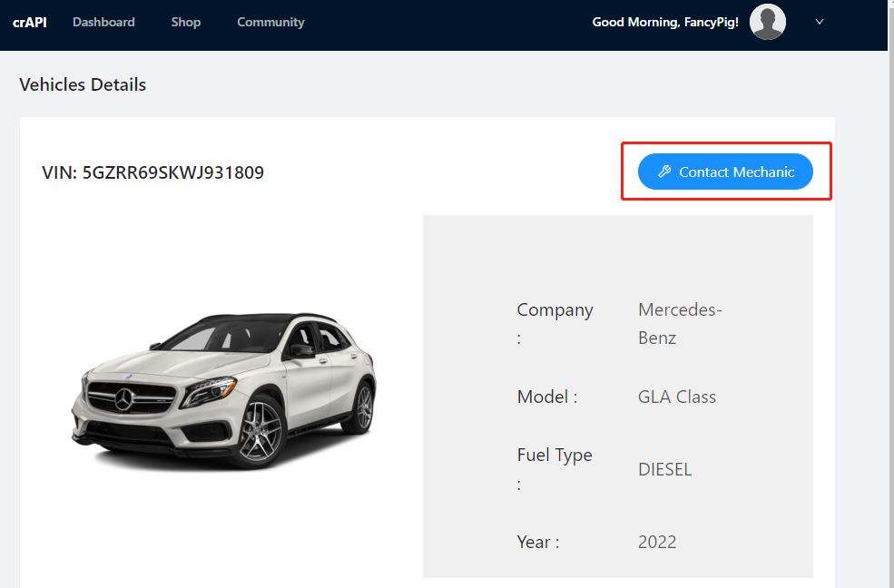Click the crAPI logo
894x588 pixels.
(30, 22)
